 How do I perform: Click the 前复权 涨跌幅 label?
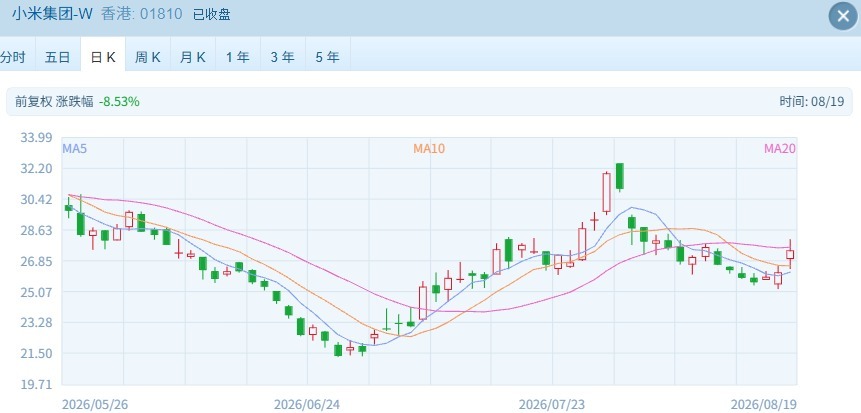(54, 102)
